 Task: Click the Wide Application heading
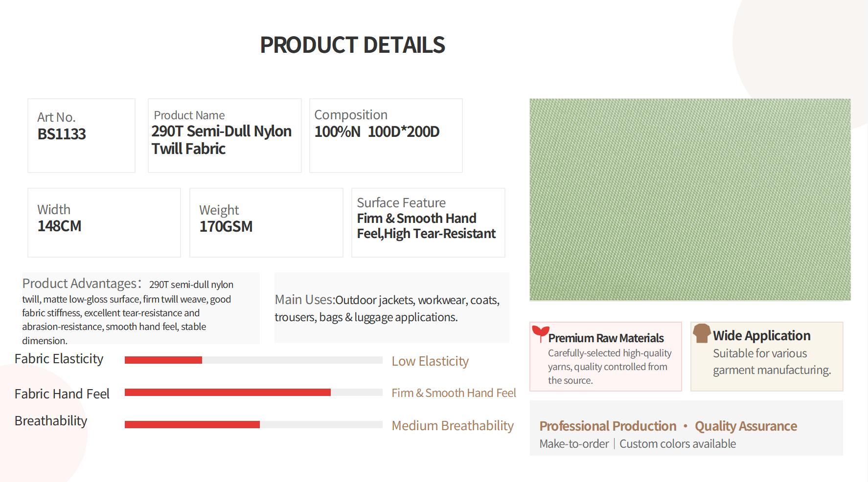[761, 335]
